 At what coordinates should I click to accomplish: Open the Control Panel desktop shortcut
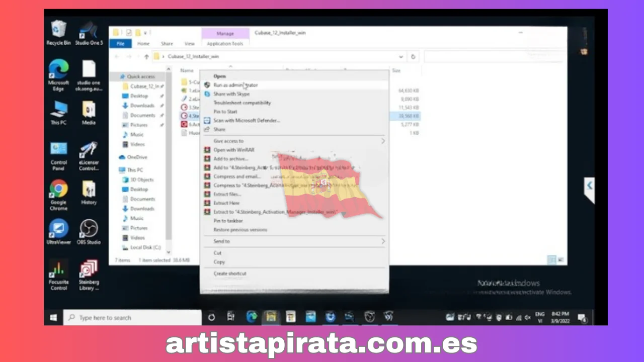click(x=58, y=156)
